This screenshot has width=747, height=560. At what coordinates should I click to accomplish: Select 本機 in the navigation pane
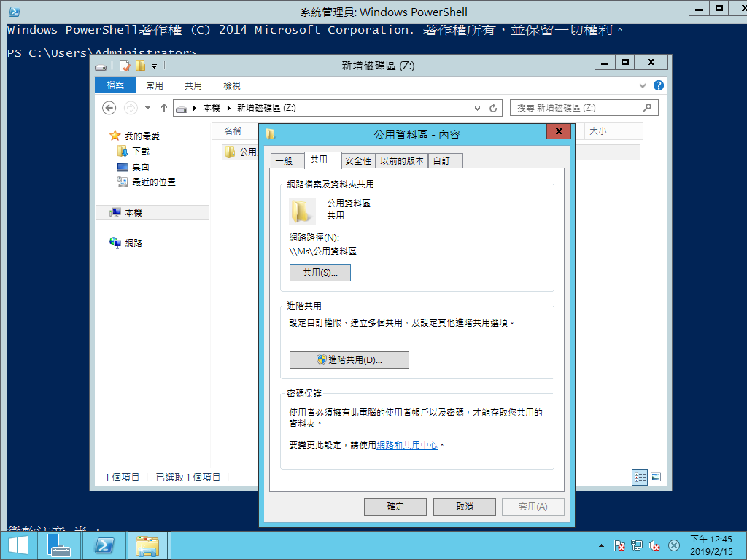[152, 212]
